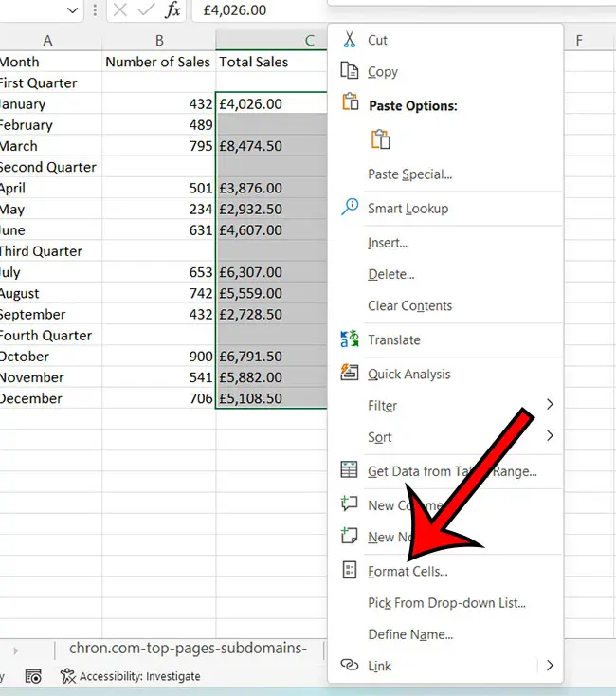This screenshot has width=616, height=696.
Task: Expand the Sort submenu
Action: tap(549, 437)
